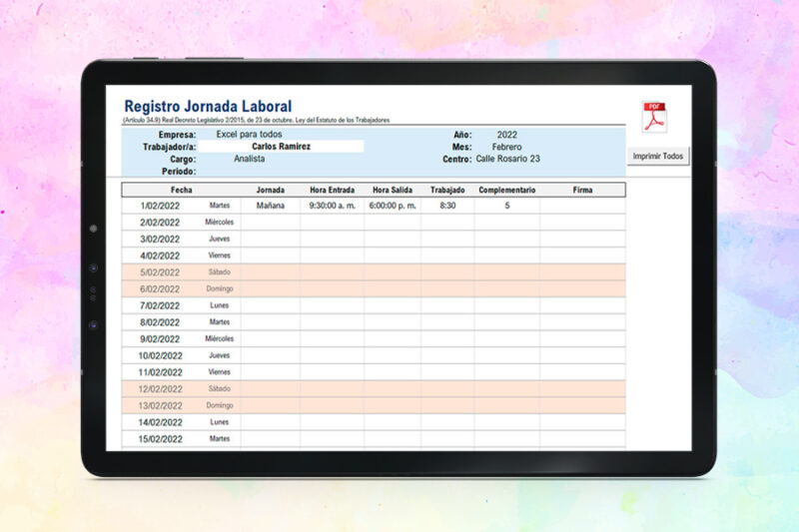Click the Jornada column header
This screenshot has width=799, height=532.
(x=270, y=190)
